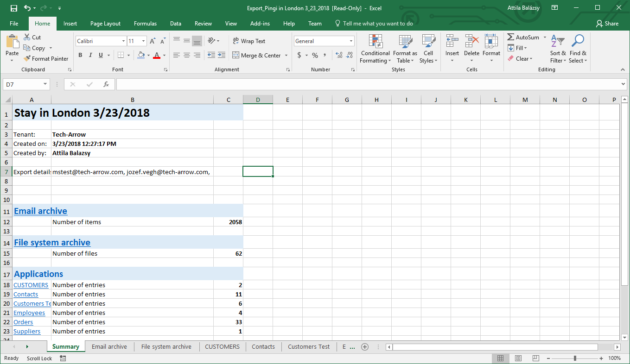Open the Find & Select tool
The height and width of the screenshot is (364, 630).
pos(578,49)
